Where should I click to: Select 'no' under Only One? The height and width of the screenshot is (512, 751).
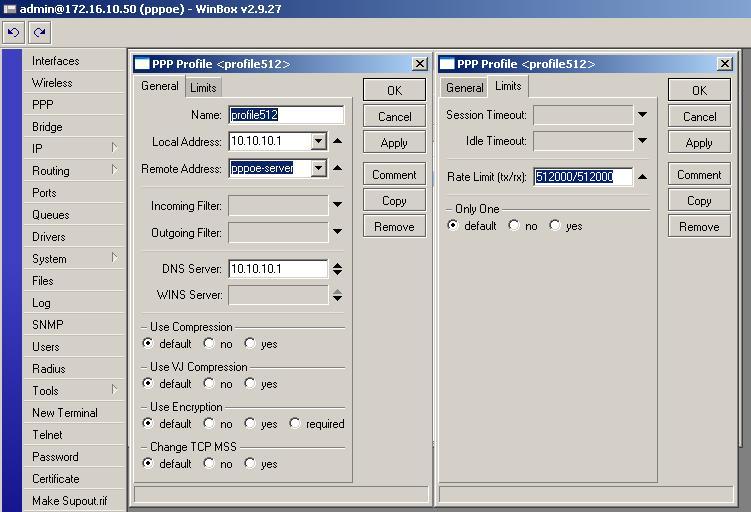pos(514,226)
